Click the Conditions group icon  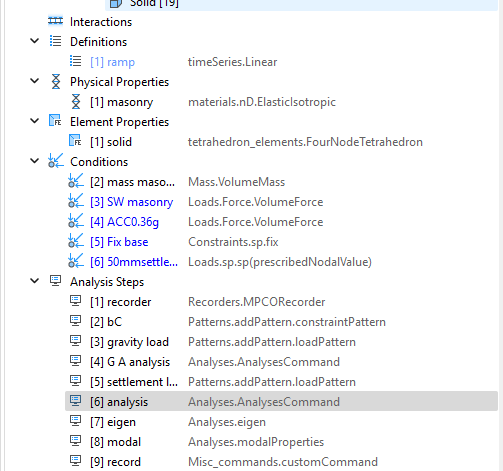click(56, 161)
